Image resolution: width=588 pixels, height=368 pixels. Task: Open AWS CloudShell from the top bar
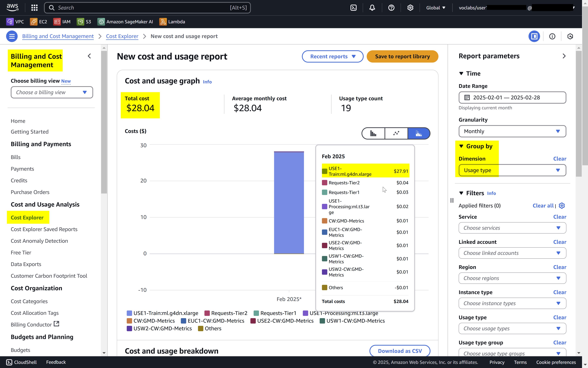[353, 8]
